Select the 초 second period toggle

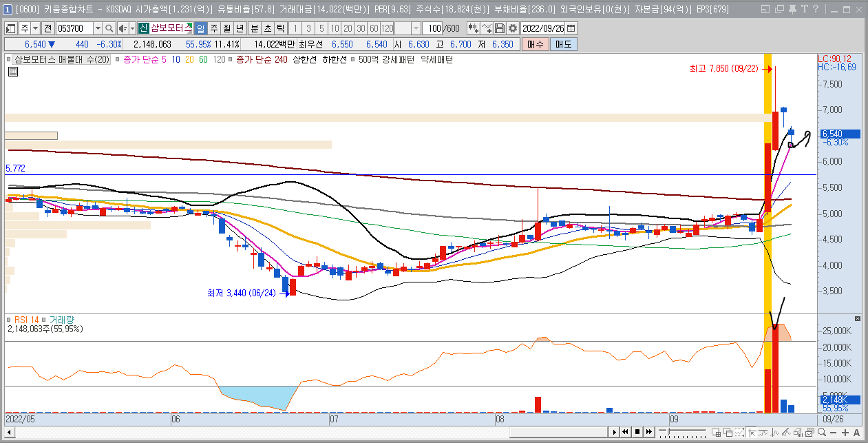[267, 28]
